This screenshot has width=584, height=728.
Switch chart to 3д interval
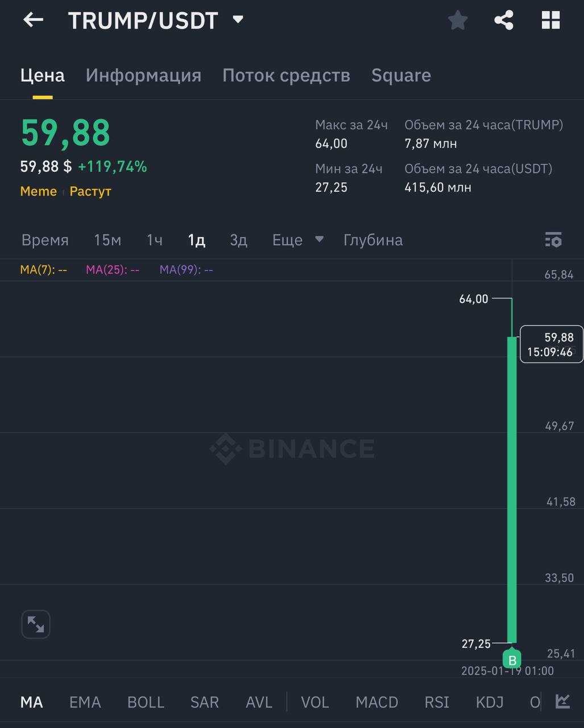coord(238,240)
